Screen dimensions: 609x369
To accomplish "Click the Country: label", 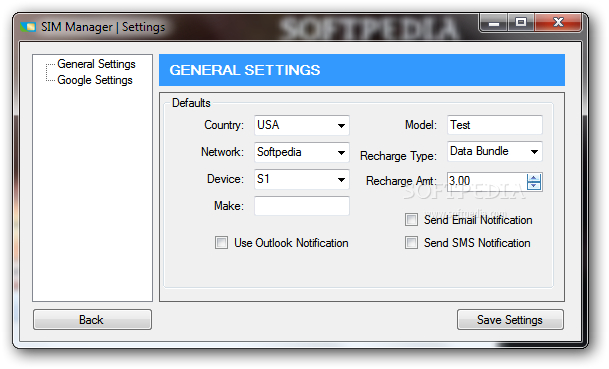I will pos(224,125).
